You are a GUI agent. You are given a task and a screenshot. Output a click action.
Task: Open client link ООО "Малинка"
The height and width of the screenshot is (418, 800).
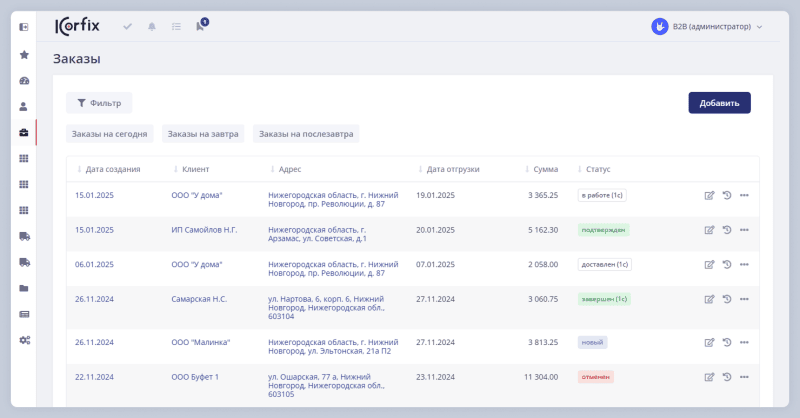click(x=201, y=342)
